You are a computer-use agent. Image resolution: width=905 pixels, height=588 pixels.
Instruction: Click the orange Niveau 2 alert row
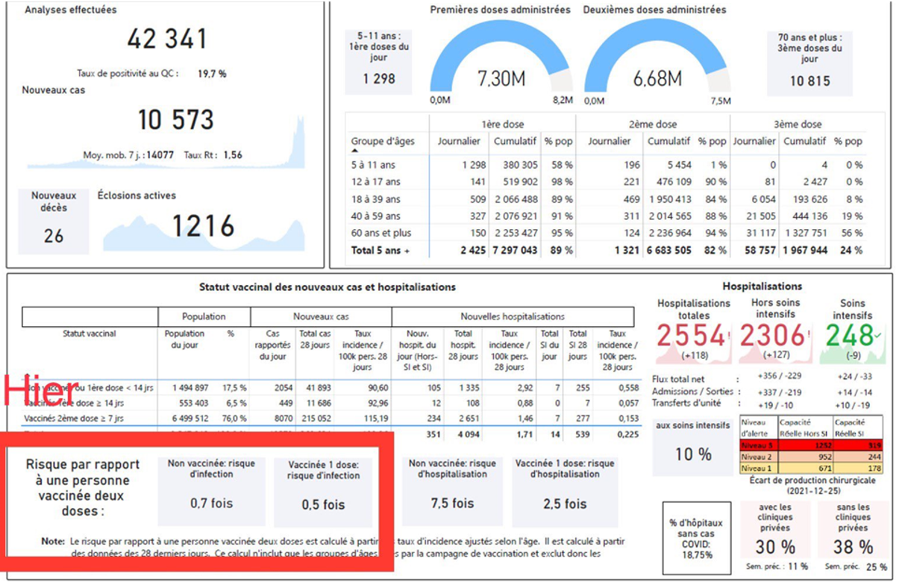tap(810, 457)
